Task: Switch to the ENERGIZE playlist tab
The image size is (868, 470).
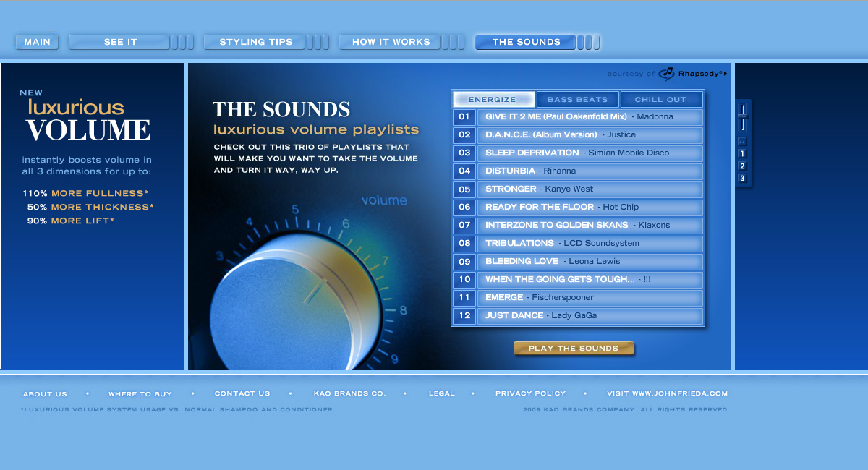Action: [x=493, y=99]
